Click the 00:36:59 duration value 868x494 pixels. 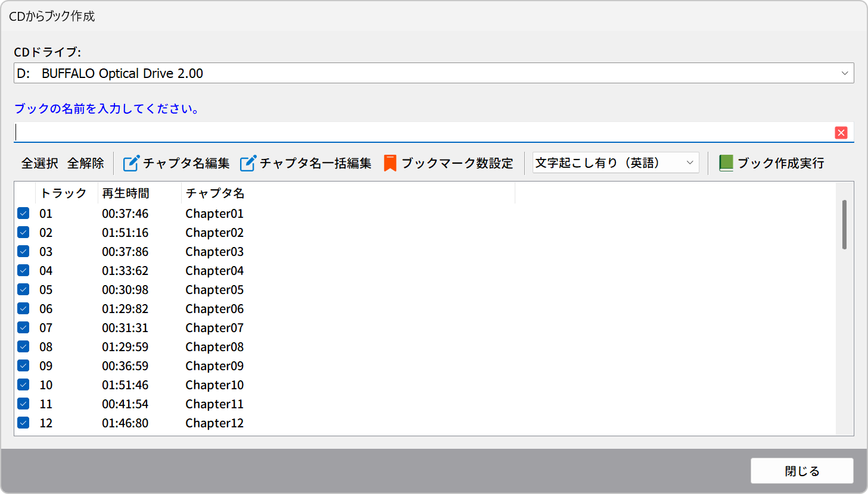[125, 365]
